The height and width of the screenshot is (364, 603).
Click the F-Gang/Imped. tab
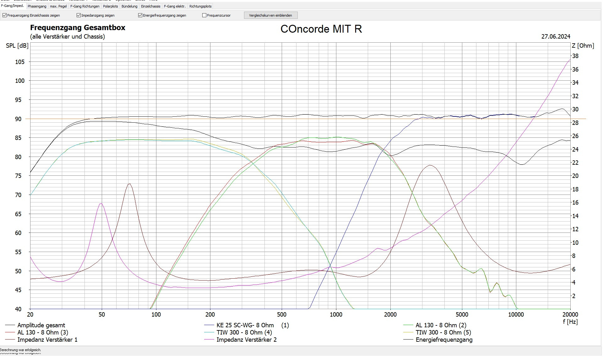[x=13, y=6]
